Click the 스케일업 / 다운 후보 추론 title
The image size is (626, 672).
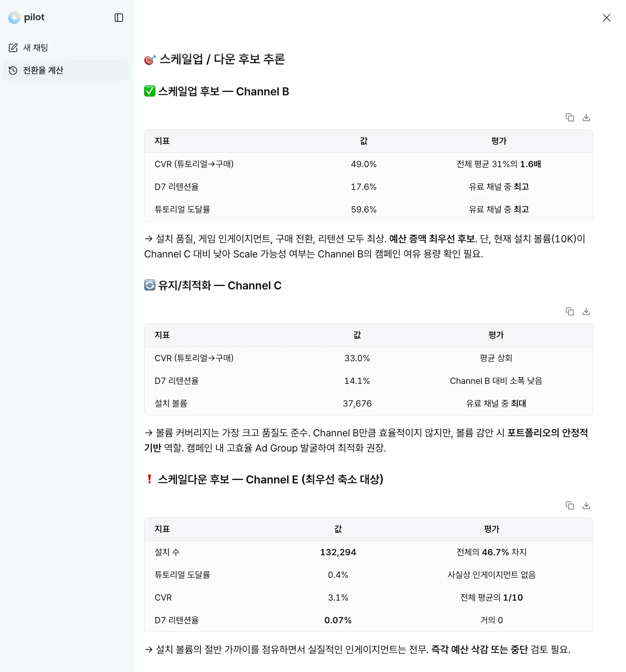[x=222, y=59]
